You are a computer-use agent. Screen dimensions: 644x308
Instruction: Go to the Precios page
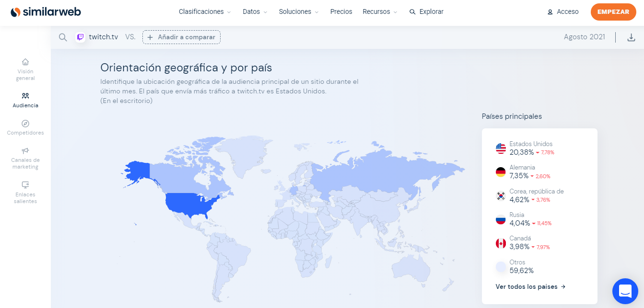coord(341,11)
